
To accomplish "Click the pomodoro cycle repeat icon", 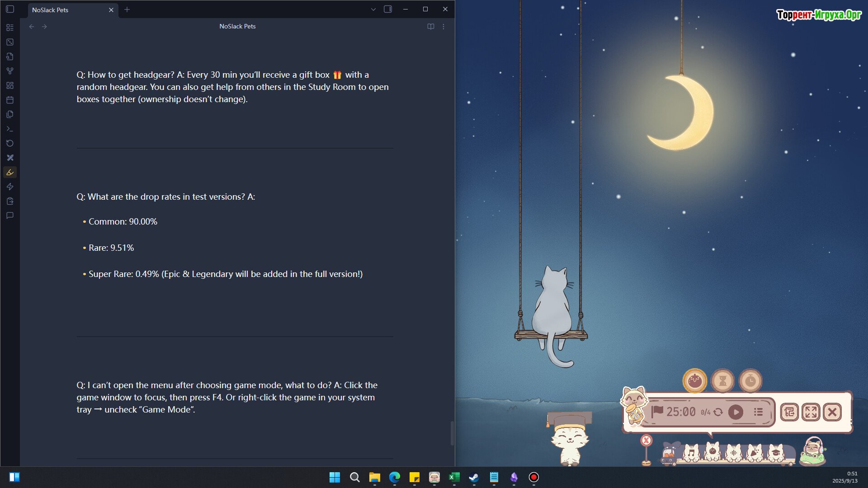I will (x=718, y=412).
